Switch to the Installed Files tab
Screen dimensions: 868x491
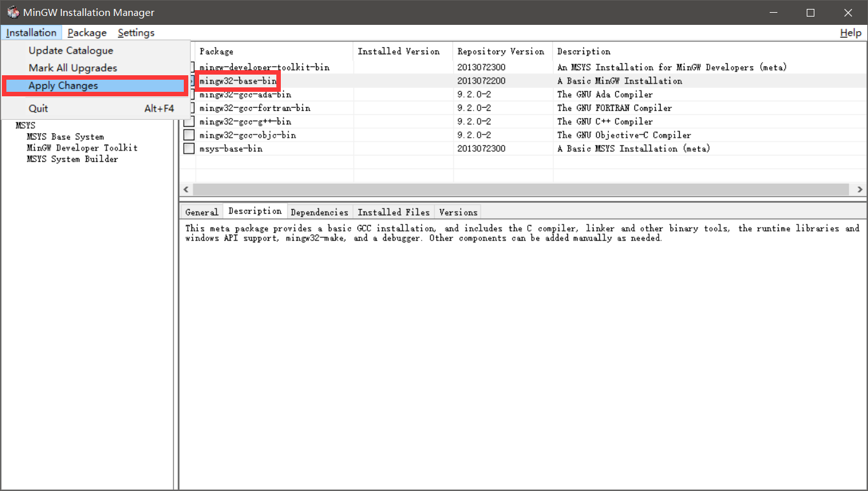point(394,212)
